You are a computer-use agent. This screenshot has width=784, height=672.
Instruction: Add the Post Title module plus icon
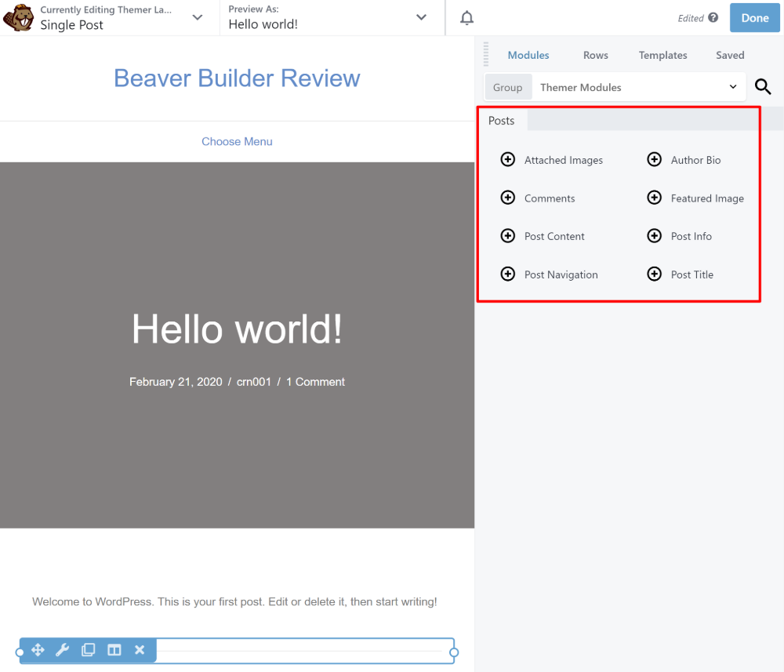pos(654,274)
